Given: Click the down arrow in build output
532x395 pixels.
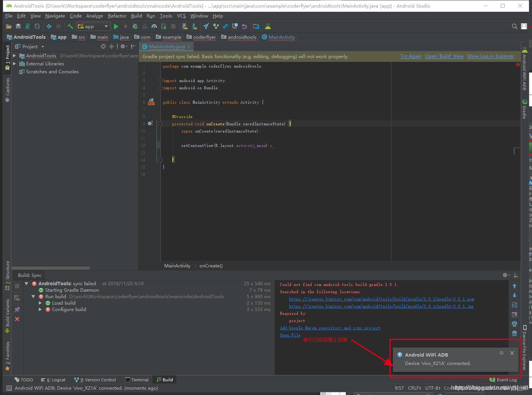Looking at the screenshot, I should [x=515, y=295].
